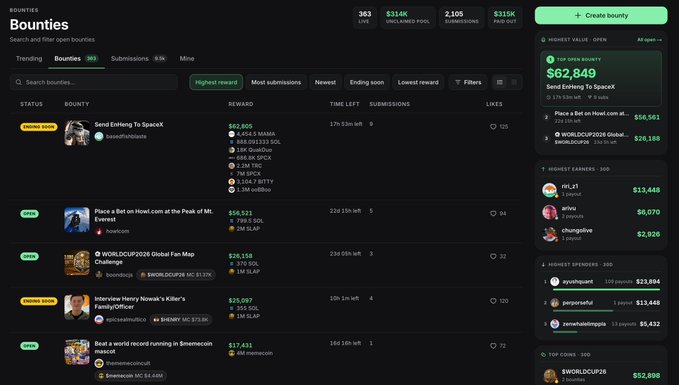Viewport: 679px width, 385px height.
Task: Open the Trending tab
Action: (29, 58)
